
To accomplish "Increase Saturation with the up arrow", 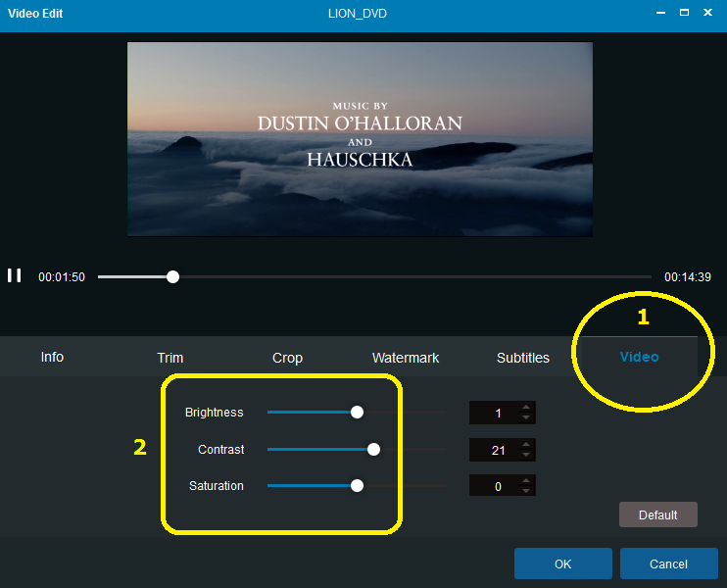I will coord(526,480).
